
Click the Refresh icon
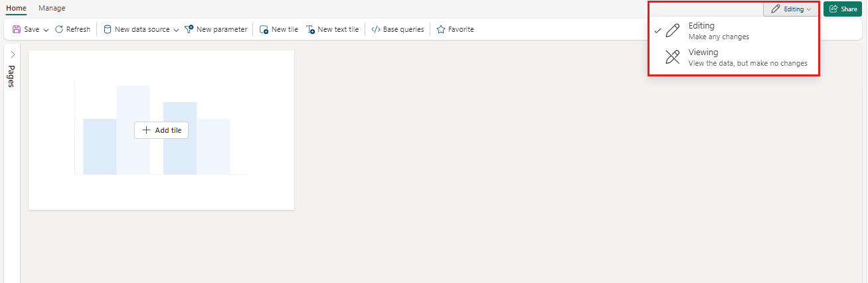coord(59,29)
